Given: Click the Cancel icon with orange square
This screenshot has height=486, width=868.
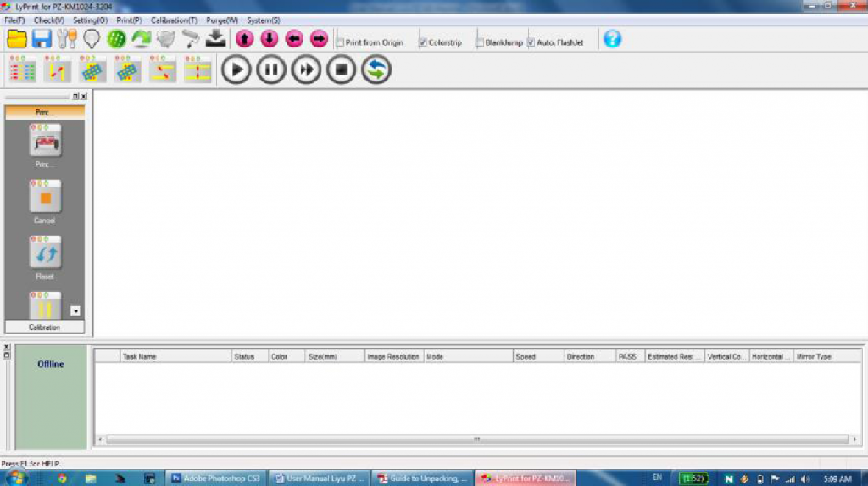Looking at the screenshot, I should coord(45,197).
